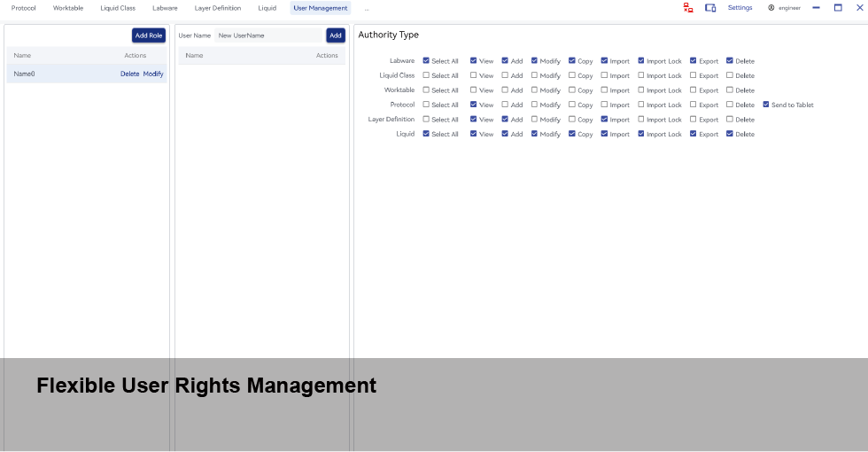
Task: Type in the New UserName field
Action: click(x=268, y=35)
